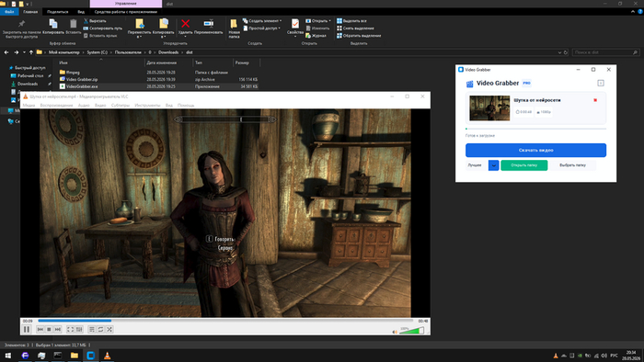The width and height of the screenshot is (644, 362).
Task: Stop the VLC video playback
Action: [49, 329]
